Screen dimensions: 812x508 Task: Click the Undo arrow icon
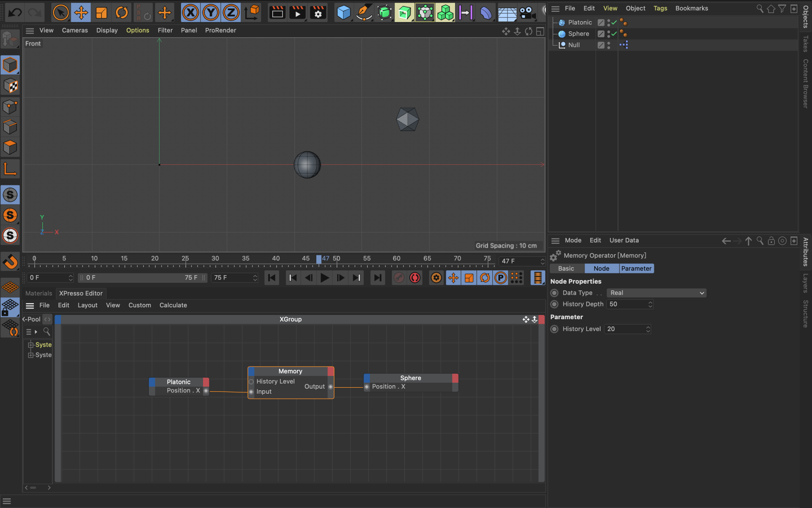15,13
